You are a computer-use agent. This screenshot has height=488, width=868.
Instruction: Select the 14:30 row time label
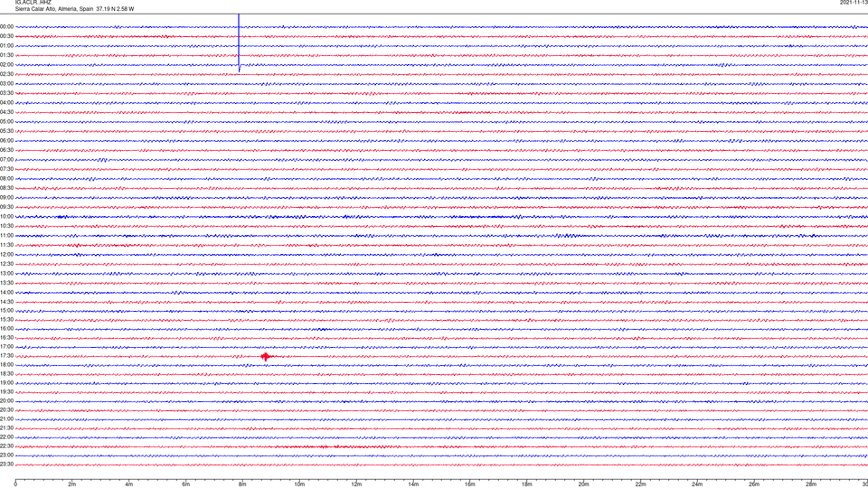point(6,302)
